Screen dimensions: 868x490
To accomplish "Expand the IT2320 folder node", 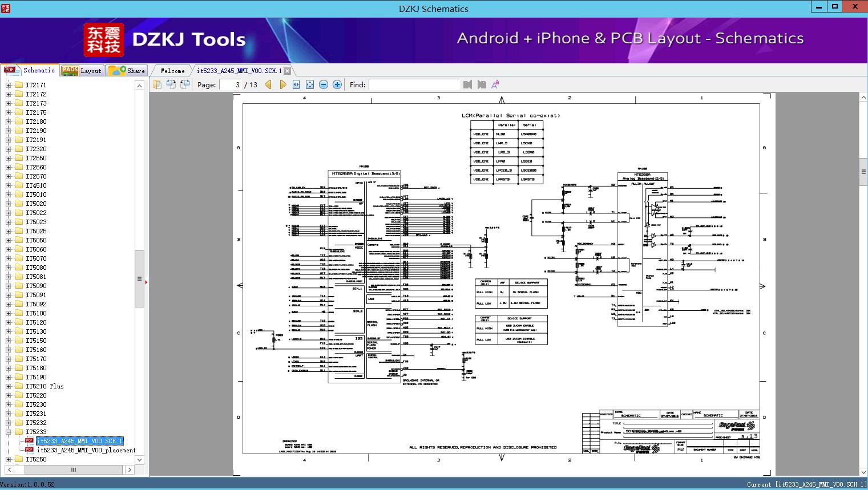I will pyautogui.click(x=8, y=149).
